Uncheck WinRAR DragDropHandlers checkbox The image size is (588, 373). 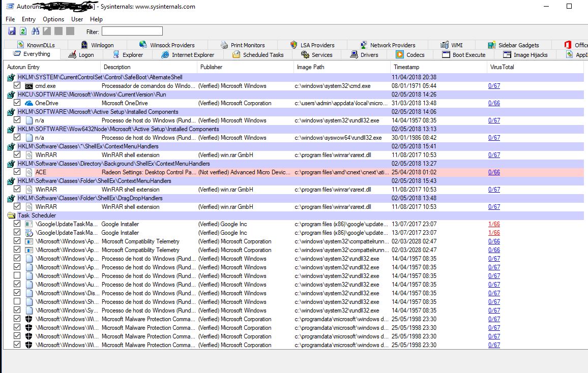pyautogui.click(x=17, y=206)
